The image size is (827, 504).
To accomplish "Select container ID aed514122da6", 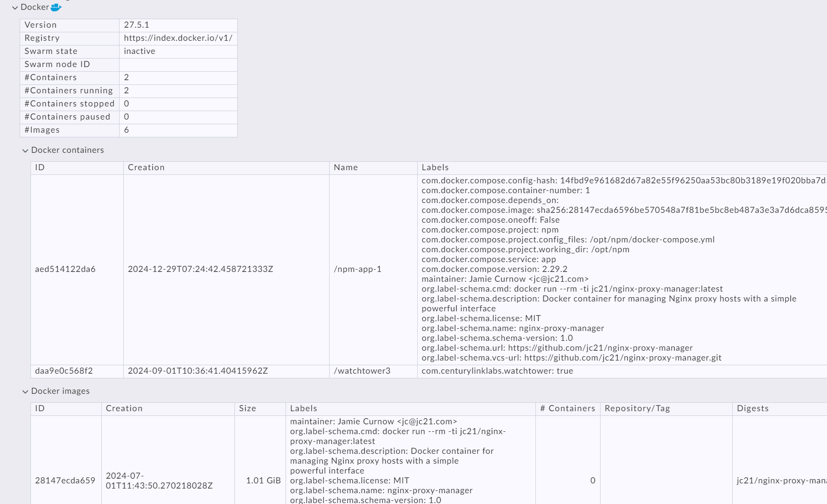I will (66, 269).
